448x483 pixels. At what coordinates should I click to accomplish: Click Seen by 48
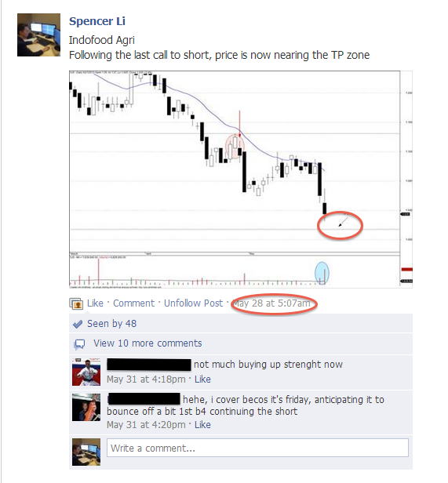click(111, 323)
